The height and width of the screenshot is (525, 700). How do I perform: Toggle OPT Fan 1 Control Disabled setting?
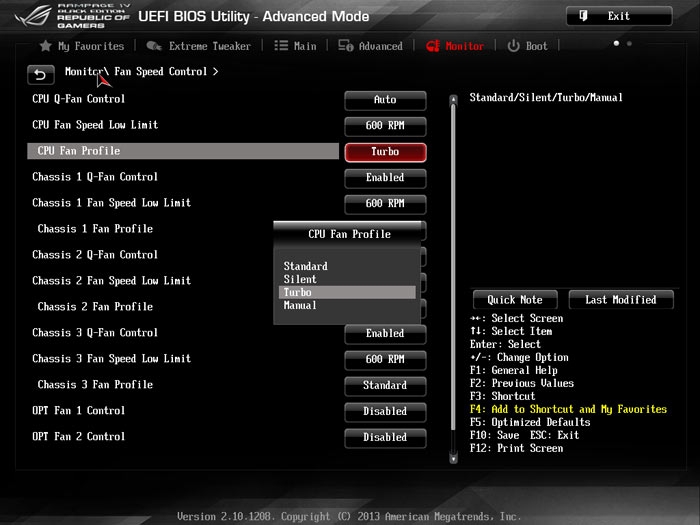(x=385, y=411)
